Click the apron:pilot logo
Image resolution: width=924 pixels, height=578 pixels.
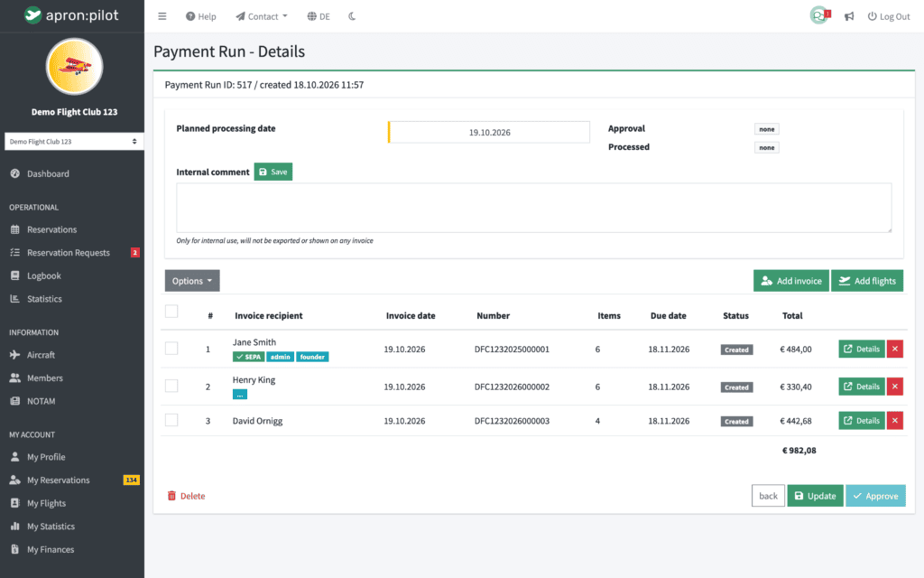[72, 15]
